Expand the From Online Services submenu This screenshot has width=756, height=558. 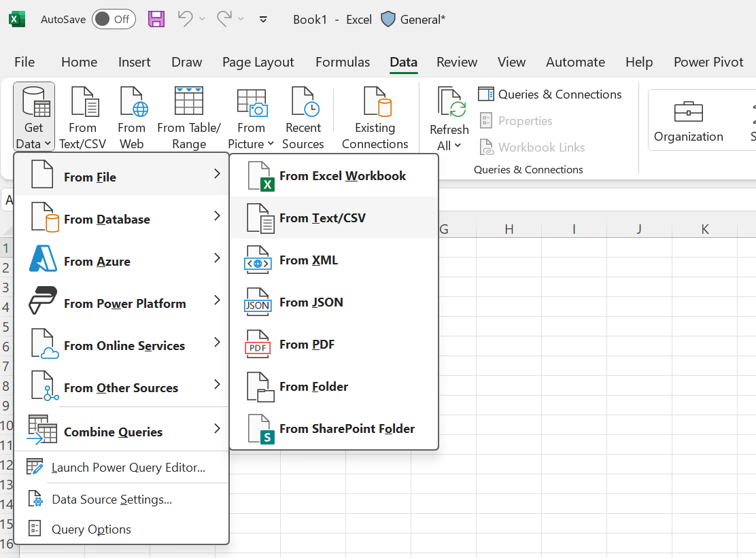[122, 343]
